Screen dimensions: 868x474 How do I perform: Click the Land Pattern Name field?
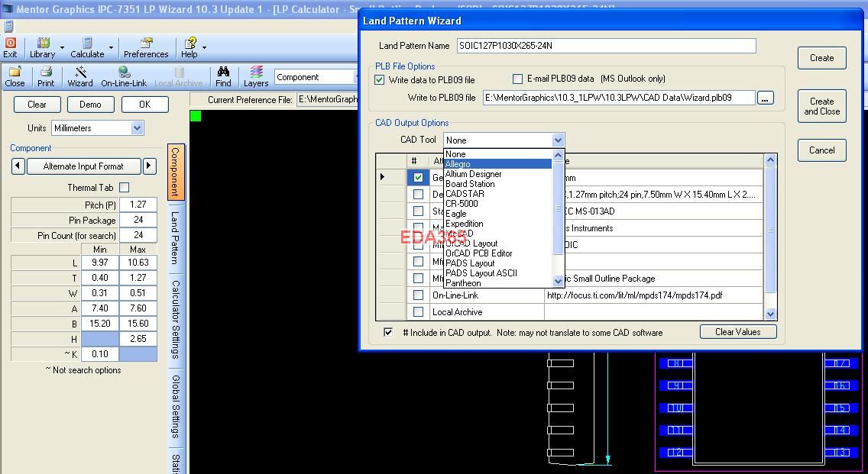(606, 46)
